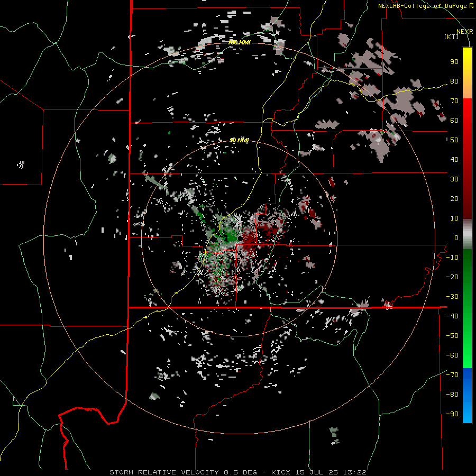This screenshot has width=476, height=476.
Task: Click the 50 NMI range ring label
Action: click(x=239, y=140)
